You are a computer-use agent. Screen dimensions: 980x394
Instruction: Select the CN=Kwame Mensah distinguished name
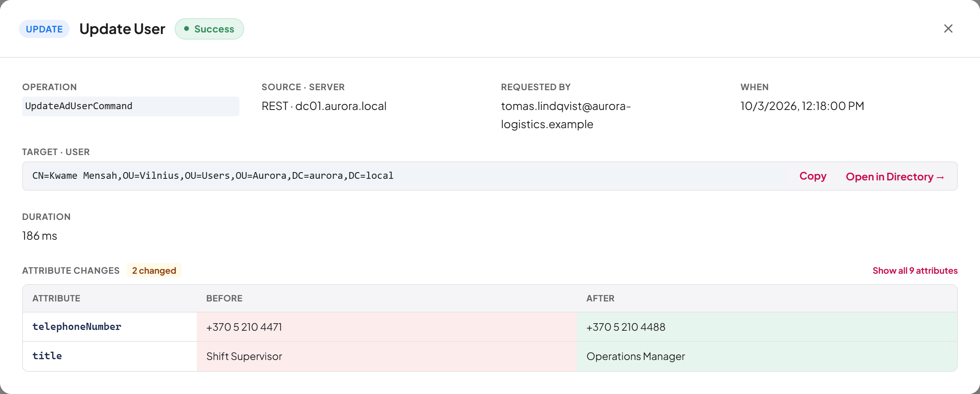click(213, 176)
